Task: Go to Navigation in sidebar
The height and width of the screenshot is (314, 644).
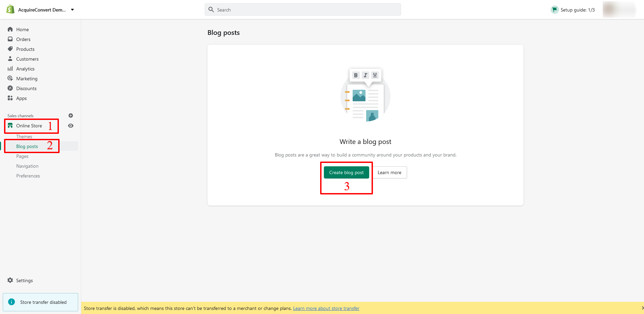Action: 27,166
